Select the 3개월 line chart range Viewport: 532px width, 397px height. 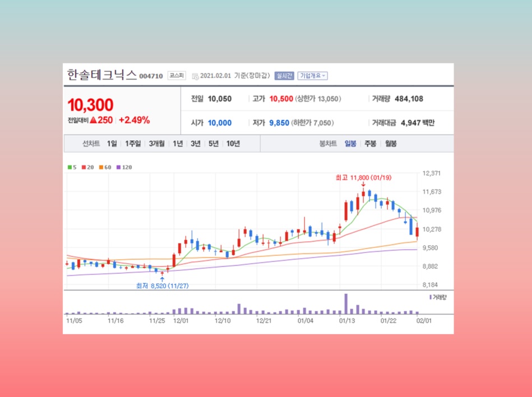(157, 144)
